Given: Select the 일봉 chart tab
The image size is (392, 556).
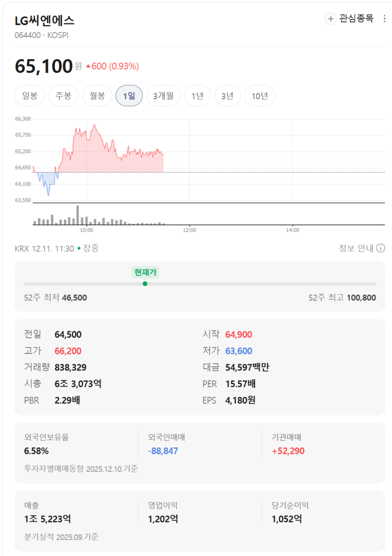Looking at the screenshot, I should (30, 96).
